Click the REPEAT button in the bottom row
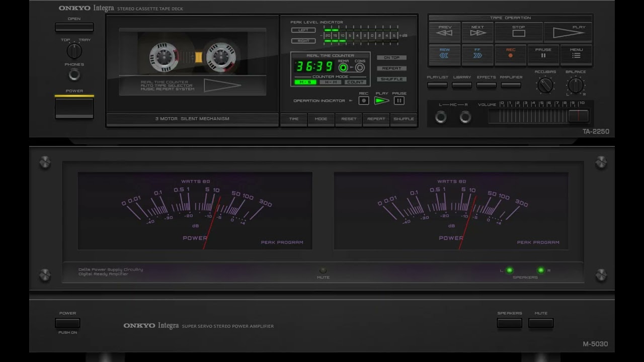This screenshot has width=644, height=362. tap(376, 119)
